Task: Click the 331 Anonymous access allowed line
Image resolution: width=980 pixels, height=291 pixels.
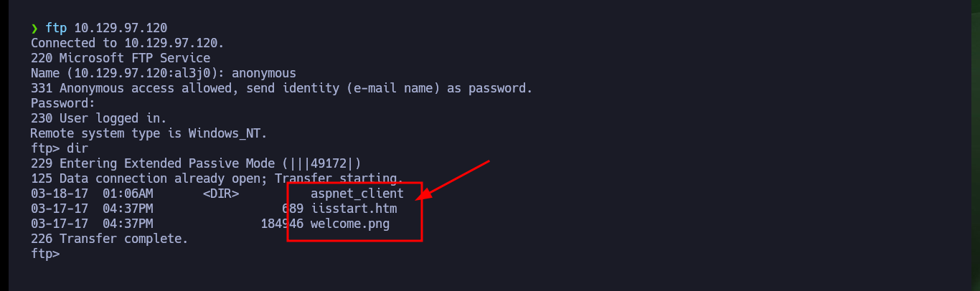Action: tap(282, 88)
